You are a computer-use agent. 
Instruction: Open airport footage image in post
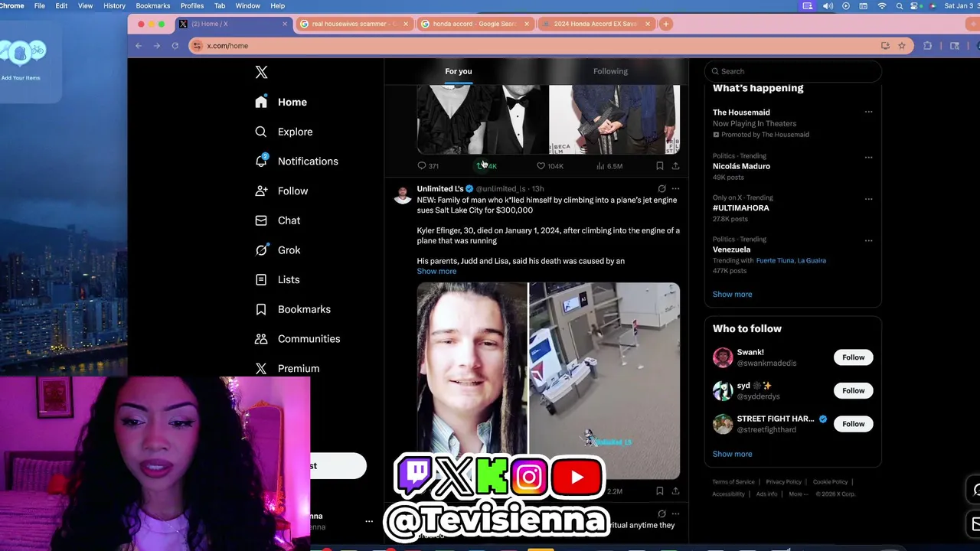click(604, 381)
